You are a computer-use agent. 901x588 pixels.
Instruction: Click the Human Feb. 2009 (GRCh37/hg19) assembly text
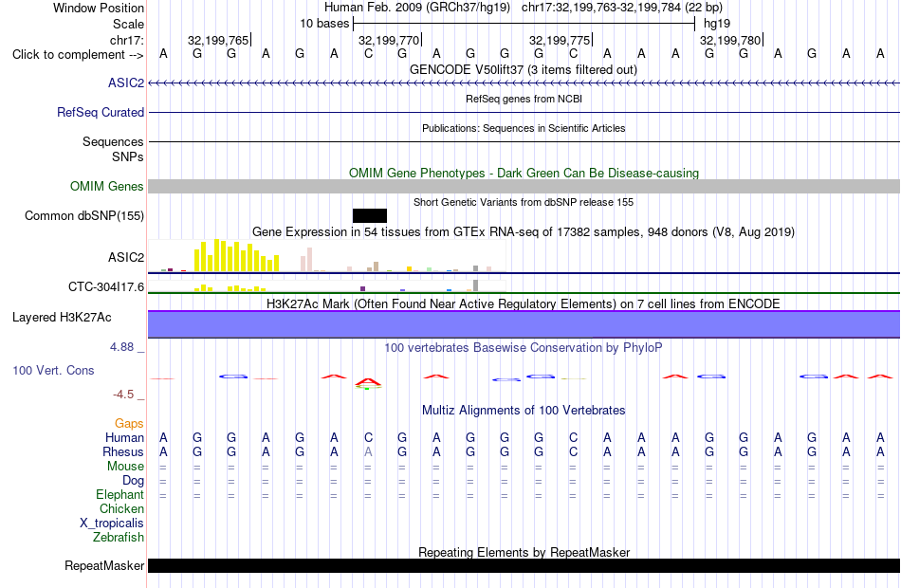[x=417, y=8]
